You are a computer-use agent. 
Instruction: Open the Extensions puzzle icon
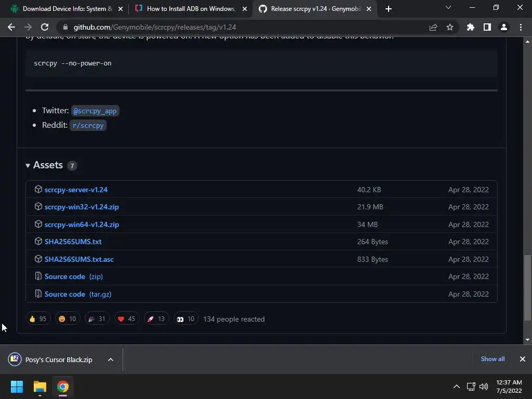(470, 27)
